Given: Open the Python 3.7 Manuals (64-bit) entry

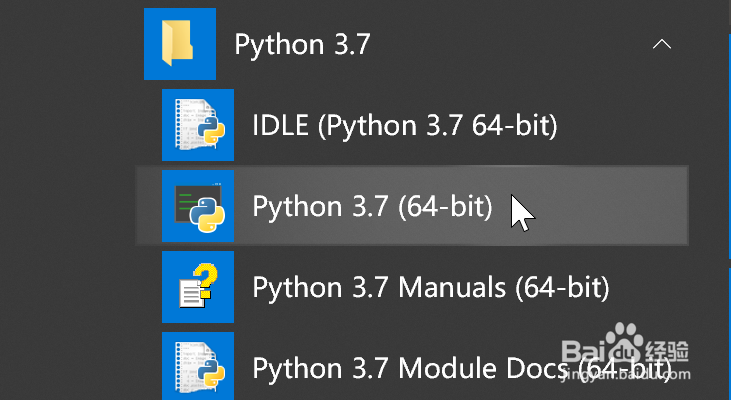Looking at the screenshot, I should pyautogui.click(x=430, y=288).
